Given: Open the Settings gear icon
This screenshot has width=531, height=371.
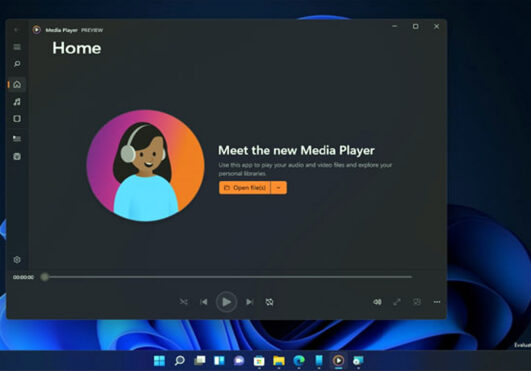Looking at the screenshot, I should point(17,260).
